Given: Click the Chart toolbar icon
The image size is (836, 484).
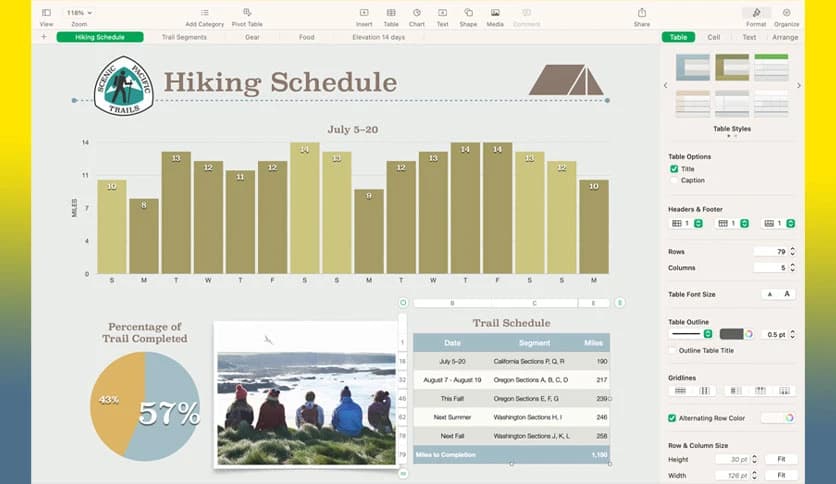Looking at the screenshot, I should [417, 12].
